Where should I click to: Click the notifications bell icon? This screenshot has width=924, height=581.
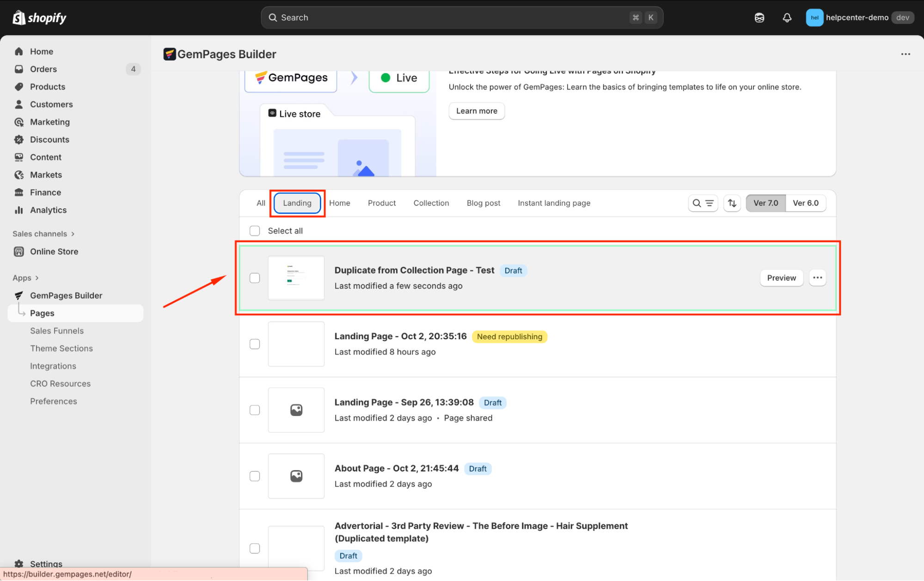point(787,18)
